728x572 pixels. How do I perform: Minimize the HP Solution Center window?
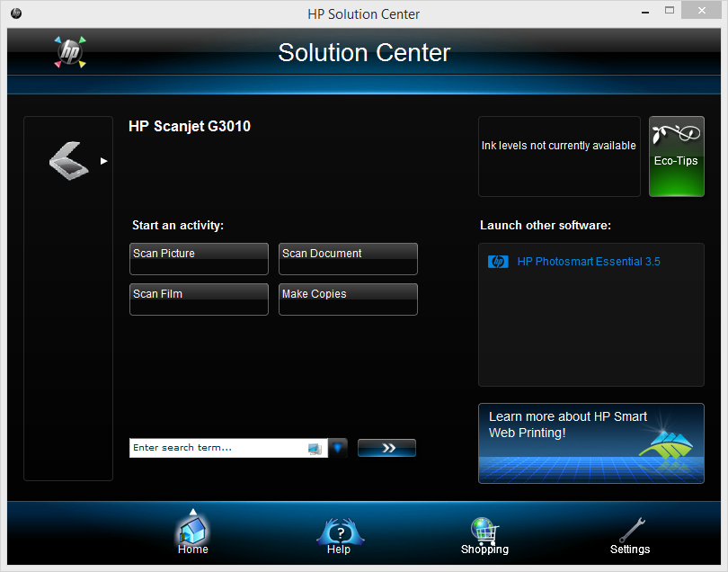tap(645, 13)
